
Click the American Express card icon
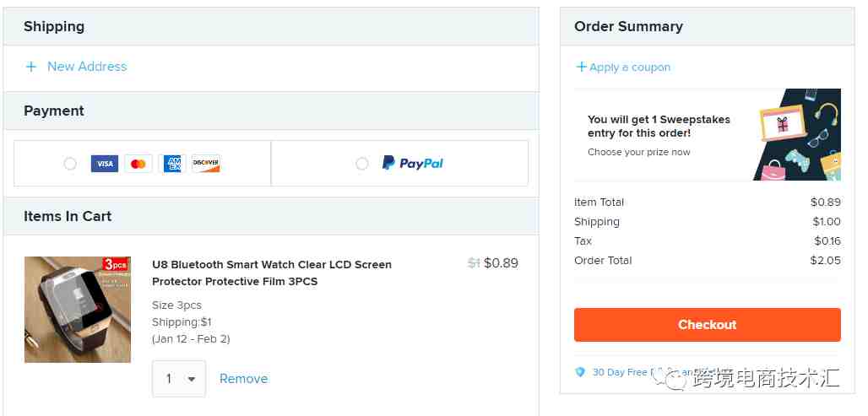[172, 164]
